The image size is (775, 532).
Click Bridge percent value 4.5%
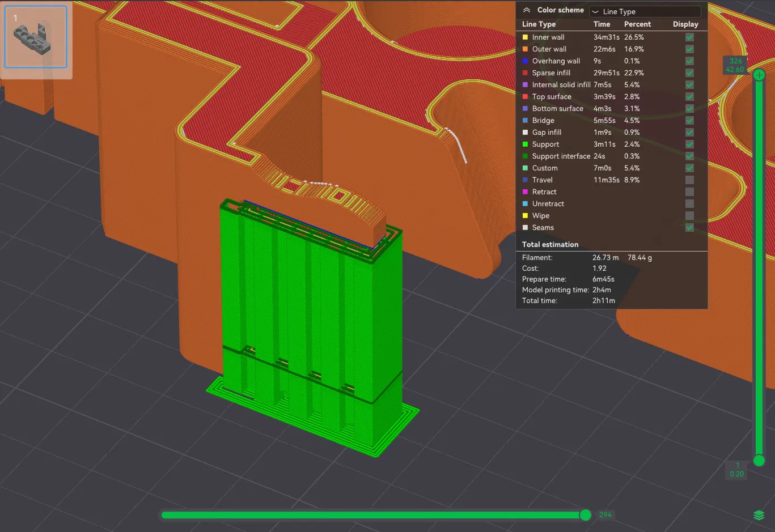pos(632,121)
